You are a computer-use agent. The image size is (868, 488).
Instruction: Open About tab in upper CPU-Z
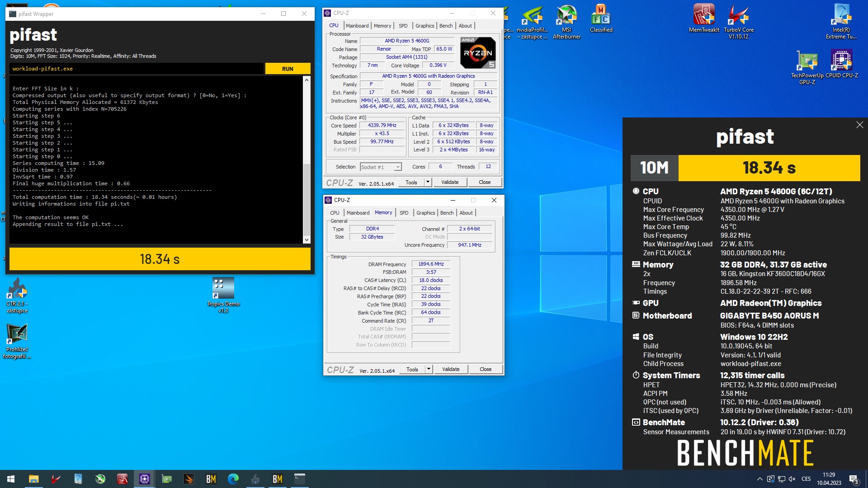[x=465, y=26]
